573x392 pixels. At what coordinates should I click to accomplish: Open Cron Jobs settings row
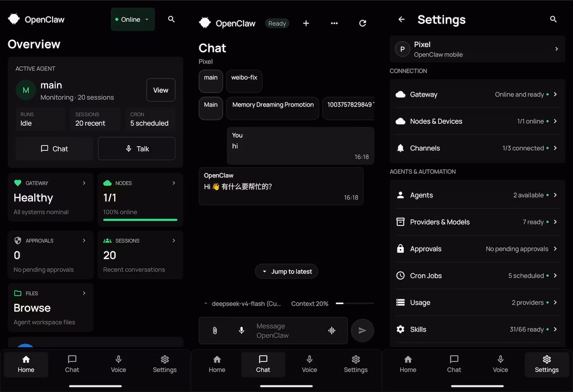(477, 276)
